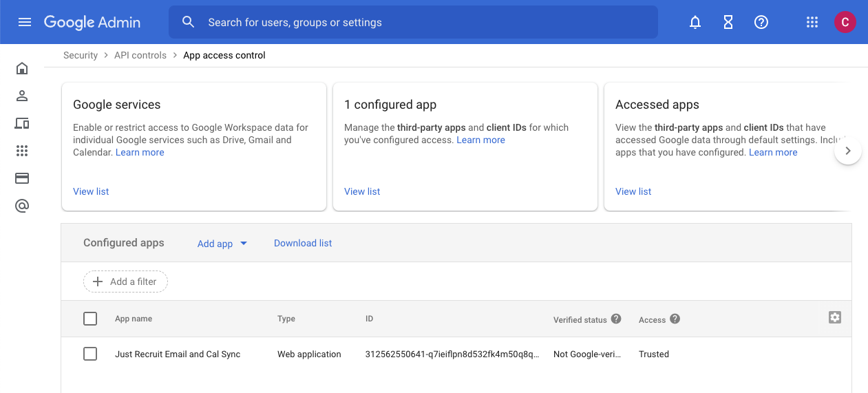Image resolution: width=868 pixels, height=393 pixels.
Task: Click App access control breadcrumb
Action: [x=224, y=55]
